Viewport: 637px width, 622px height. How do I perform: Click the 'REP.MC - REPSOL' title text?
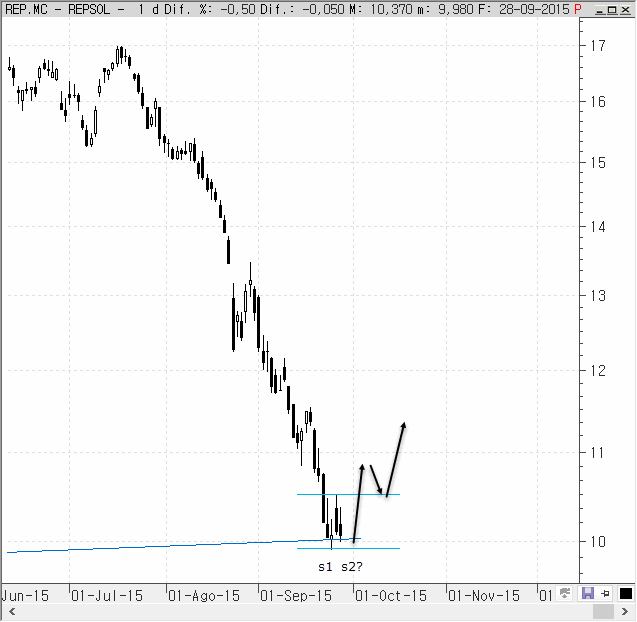click(57, 9)
